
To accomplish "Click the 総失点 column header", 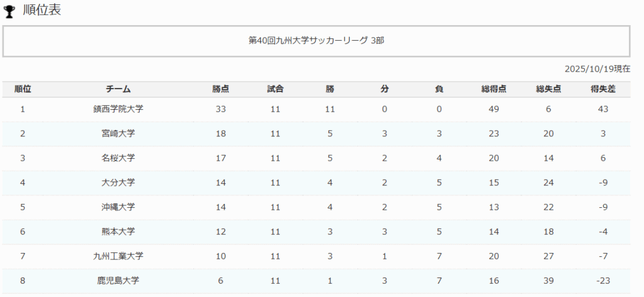I will coord(548,89).
